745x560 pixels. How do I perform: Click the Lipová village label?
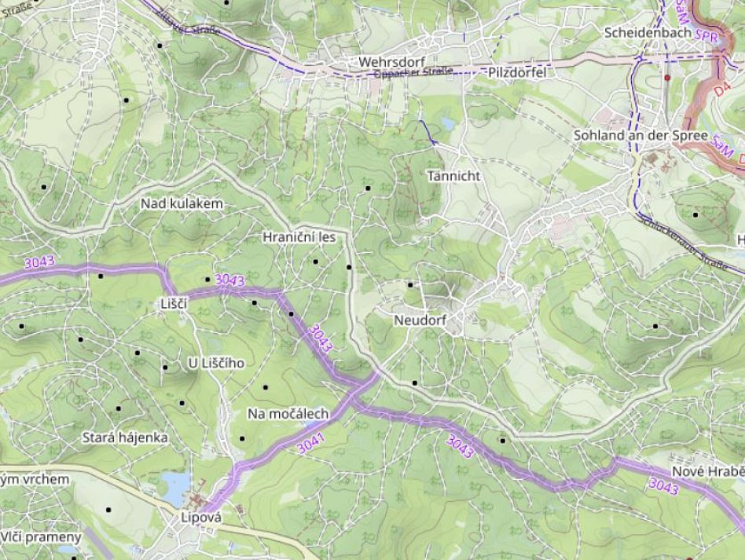(201, 518)
